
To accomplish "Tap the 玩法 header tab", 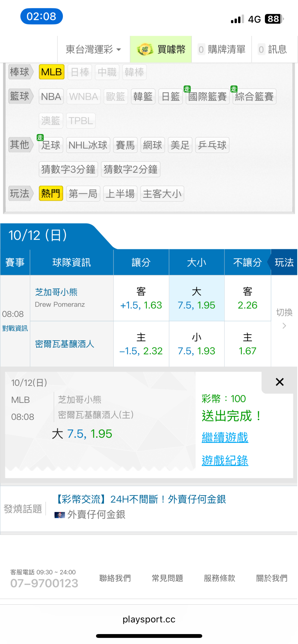I will (284, 262).
